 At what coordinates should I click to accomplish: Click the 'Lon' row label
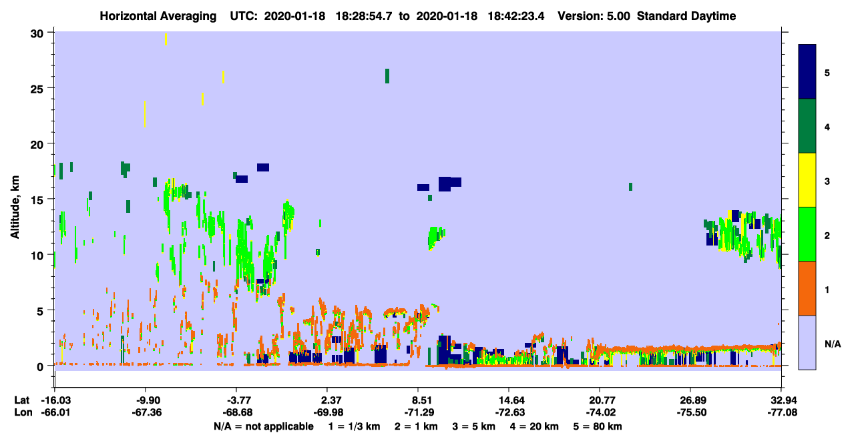click(x=22, y=413)
